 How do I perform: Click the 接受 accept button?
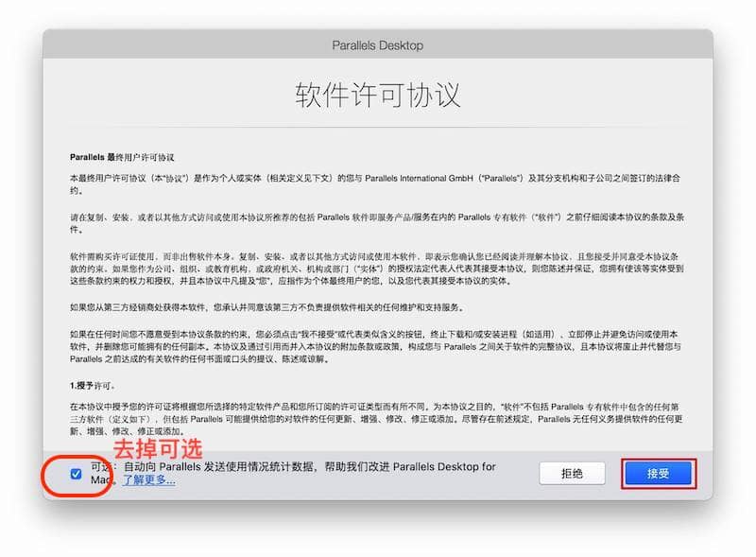(x=658, y=474)
